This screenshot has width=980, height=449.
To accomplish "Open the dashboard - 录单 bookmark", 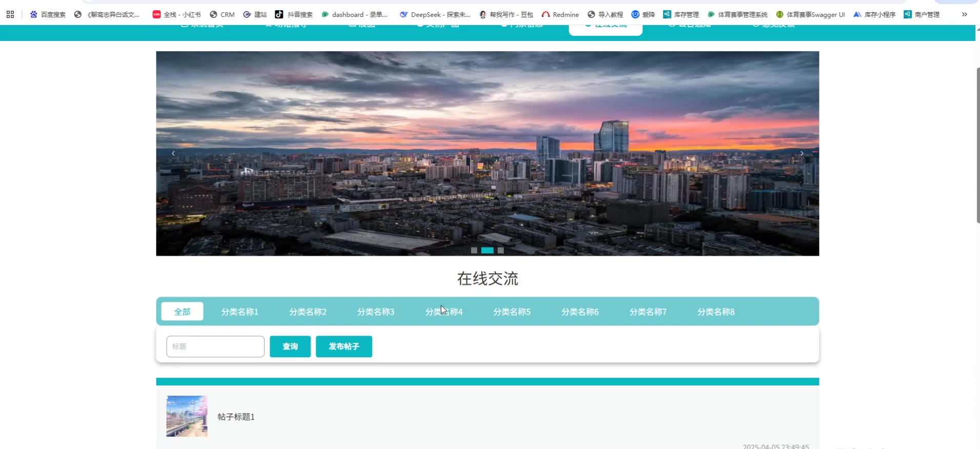I will click(355, 14).
